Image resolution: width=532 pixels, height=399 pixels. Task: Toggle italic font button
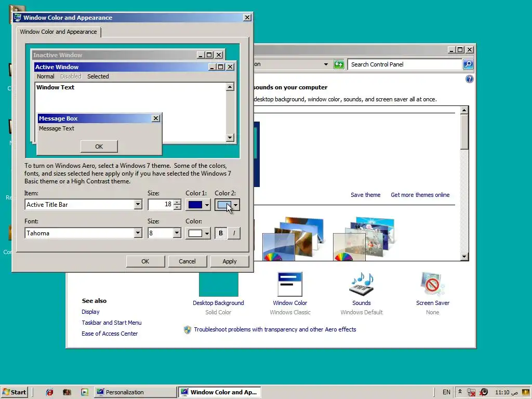pyautogui.click(x=234, y=233)
